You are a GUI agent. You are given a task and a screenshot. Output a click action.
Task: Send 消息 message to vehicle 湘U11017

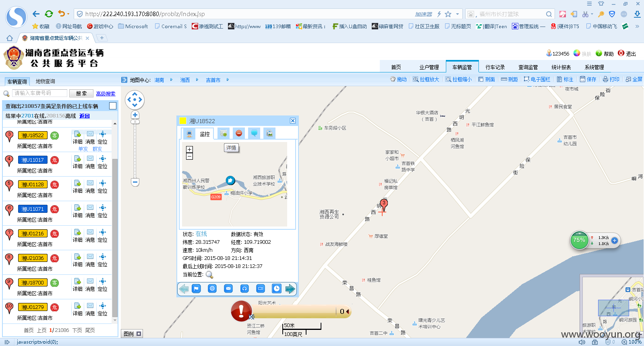click(x=90, y=162)
